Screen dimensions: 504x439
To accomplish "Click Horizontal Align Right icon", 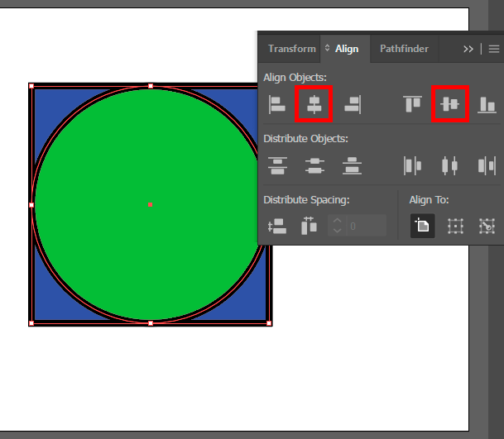I will (x=353, y=105).
